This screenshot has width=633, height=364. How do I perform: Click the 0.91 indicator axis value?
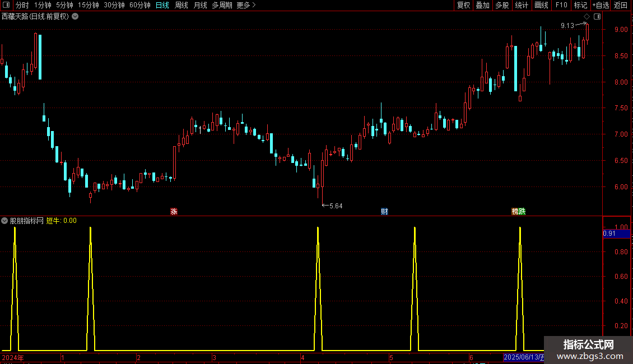pos(609,234)
